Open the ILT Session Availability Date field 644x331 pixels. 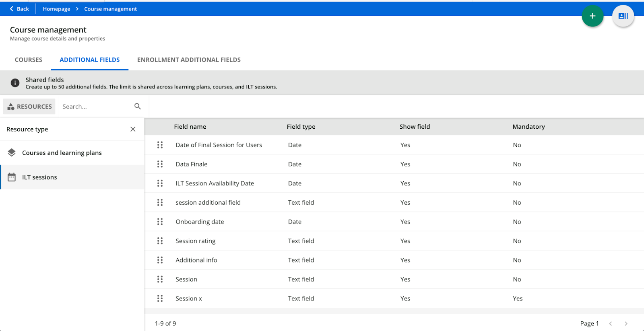tap(215, 183)
